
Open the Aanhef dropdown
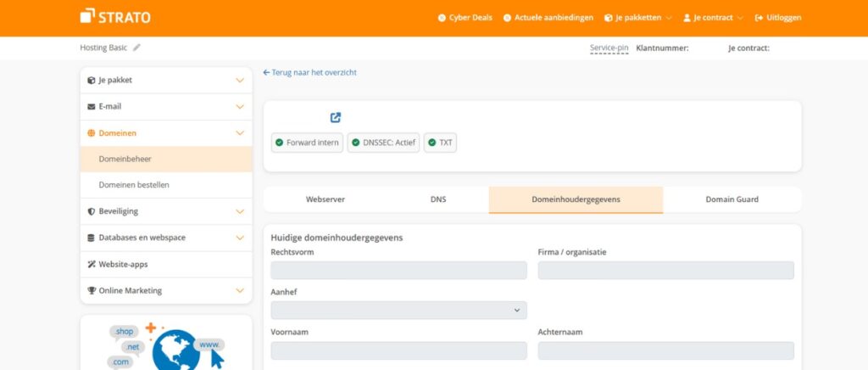click(398, 311)
